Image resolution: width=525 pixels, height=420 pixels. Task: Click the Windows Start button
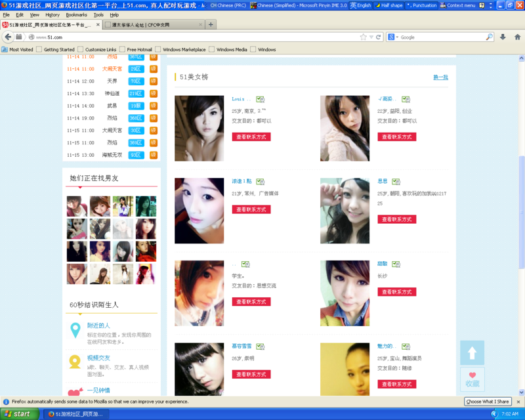tap(18, 414)
